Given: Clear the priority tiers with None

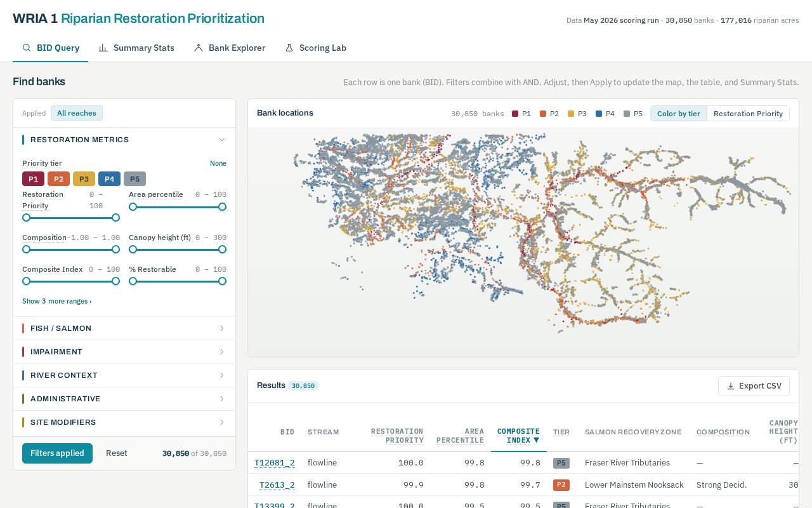Looking at the screenshot, I should point(218,163).
